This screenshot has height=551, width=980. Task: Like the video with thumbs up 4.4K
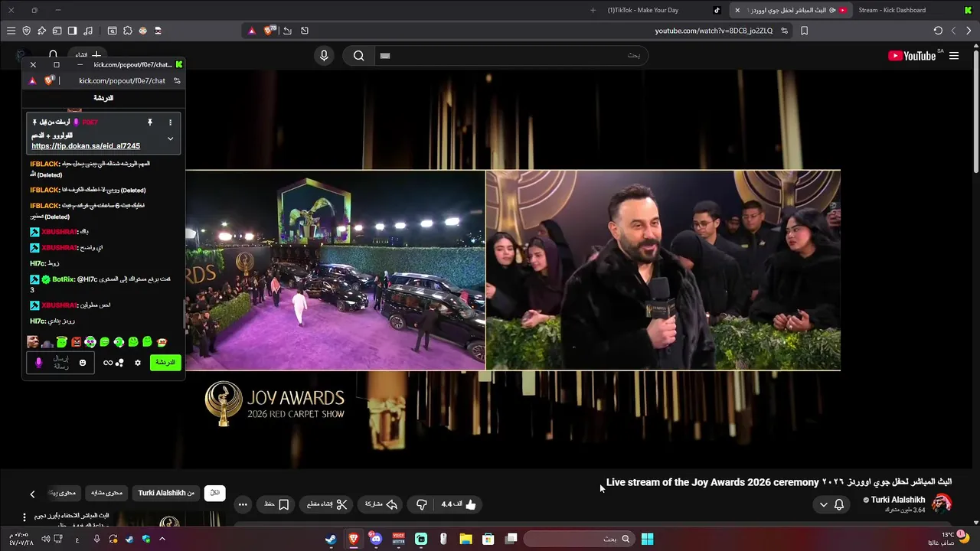coord(459,504)
